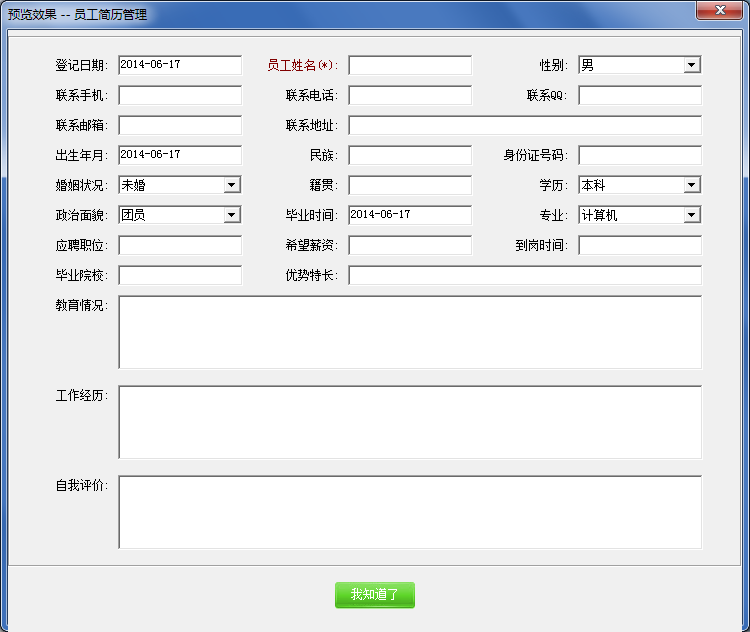The image size is (750, 632).
Task: Click the 身份证号码 label text
Action: (535, 155)
